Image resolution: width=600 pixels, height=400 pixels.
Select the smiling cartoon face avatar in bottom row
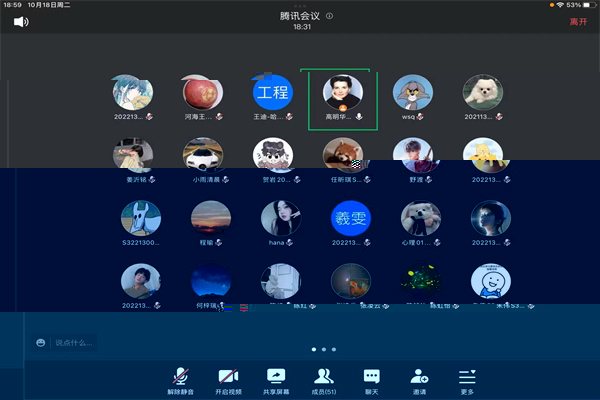(491, 281)
